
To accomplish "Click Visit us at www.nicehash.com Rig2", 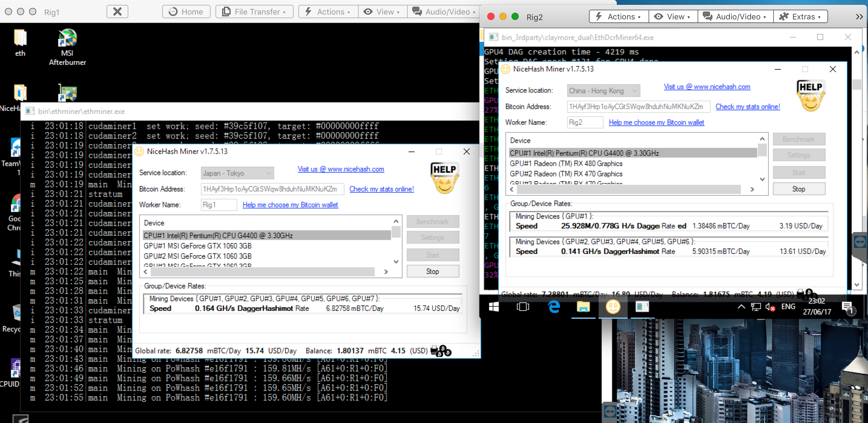I will [708, 86].
